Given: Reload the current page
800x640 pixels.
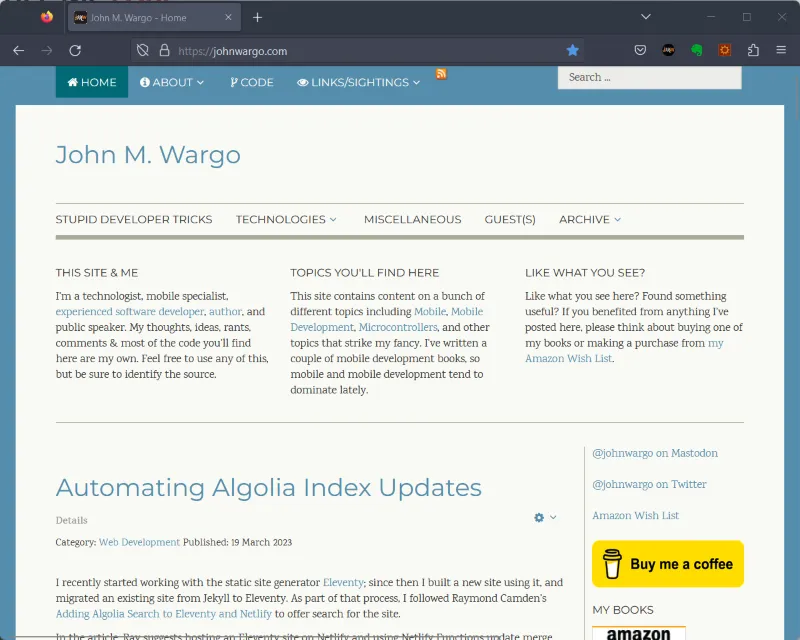Looking at the screenshot, I should point(76,51).
